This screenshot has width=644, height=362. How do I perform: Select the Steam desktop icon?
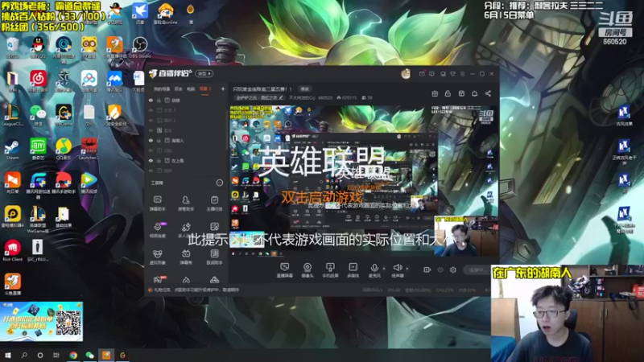click(x=12, y=150)
